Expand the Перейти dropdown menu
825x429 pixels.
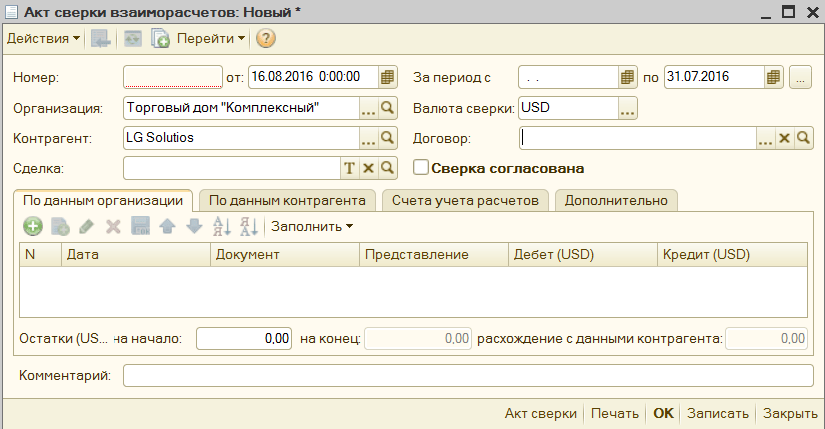pos(211,39)
